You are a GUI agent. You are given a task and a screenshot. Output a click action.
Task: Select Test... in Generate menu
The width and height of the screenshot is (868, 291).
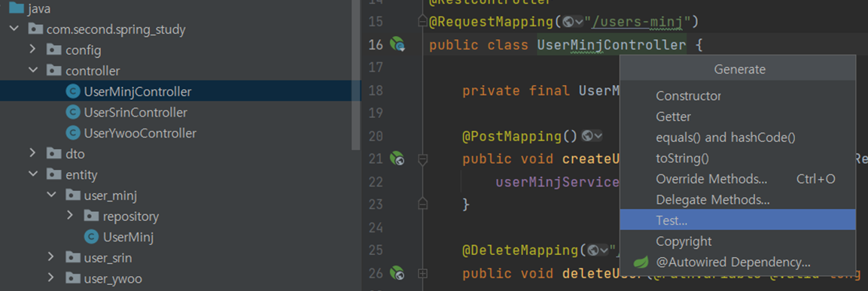[737, 220]
